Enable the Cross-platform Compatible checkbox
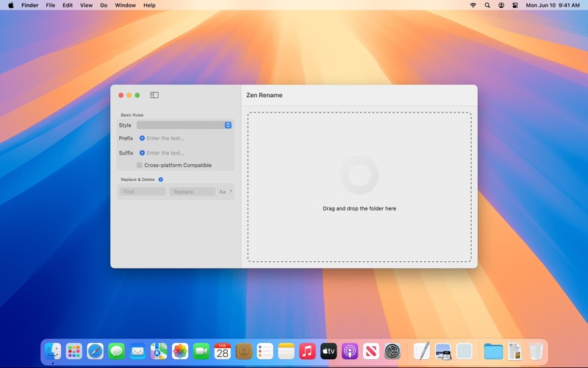The width and height of the screenshot is (588, 368). pyautogui.click(x=140, y=165)
